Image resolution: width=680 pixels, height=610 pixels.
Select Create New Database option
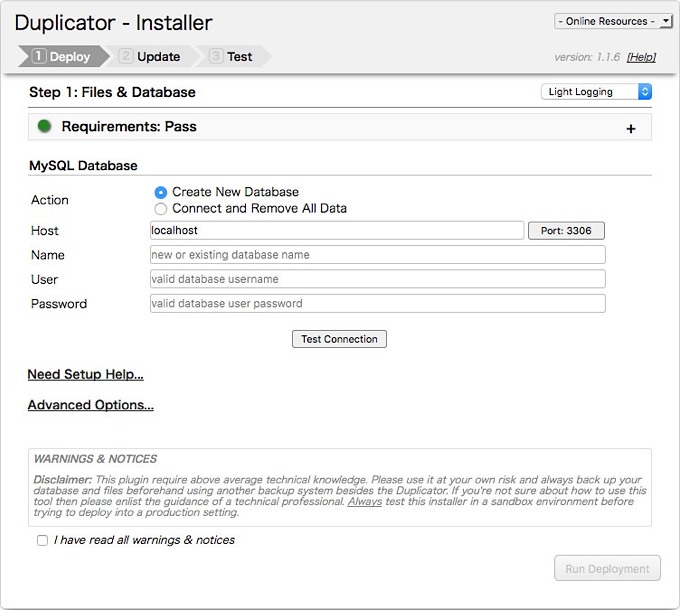[161, 192]
